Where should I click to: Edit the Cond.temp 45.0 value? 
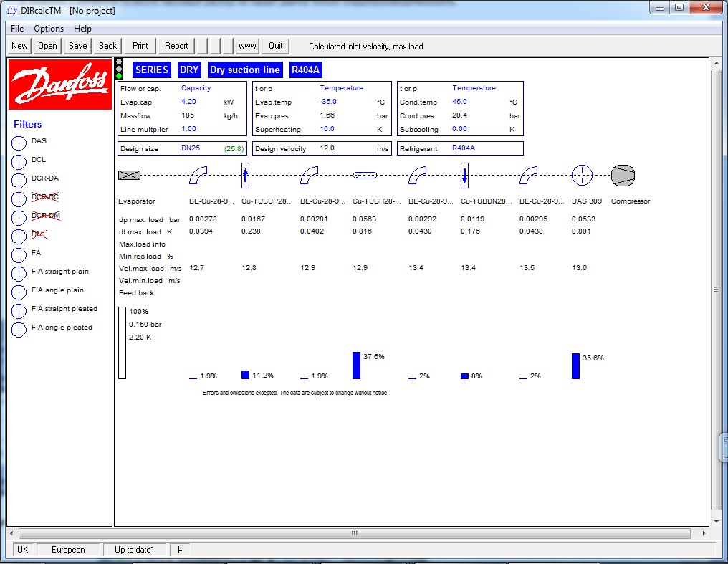(x=459, y=102)
